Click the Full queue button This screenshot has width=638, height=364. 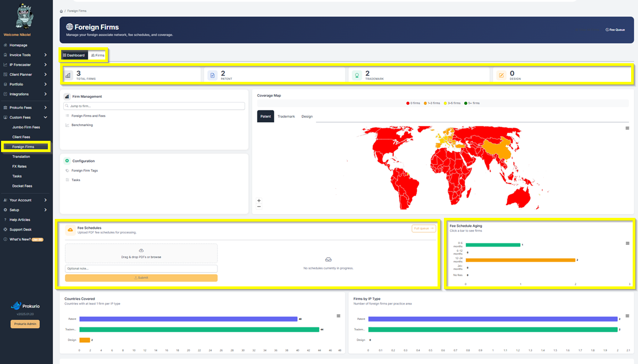[423, 228]
